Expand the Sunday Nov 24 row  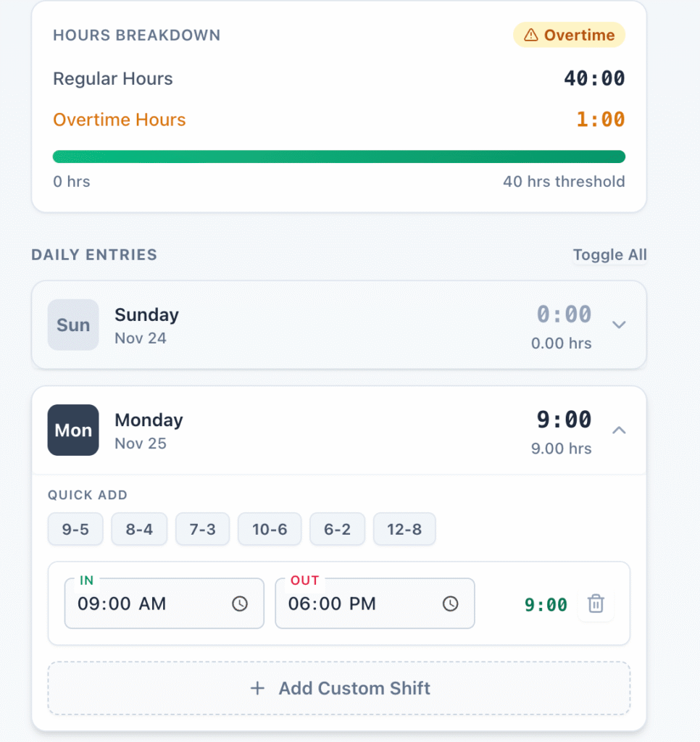pyautogui.click(x=338, y=325)
